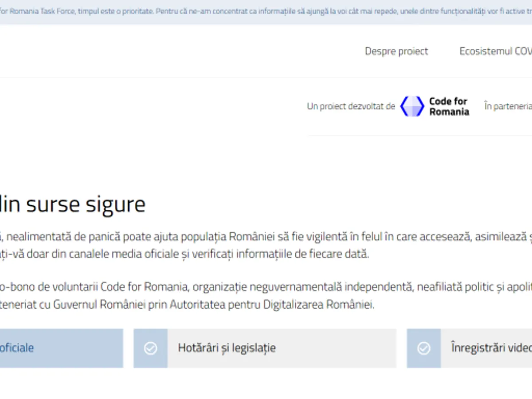Open the Ecosistemul COVID menu item

(495, 51)
